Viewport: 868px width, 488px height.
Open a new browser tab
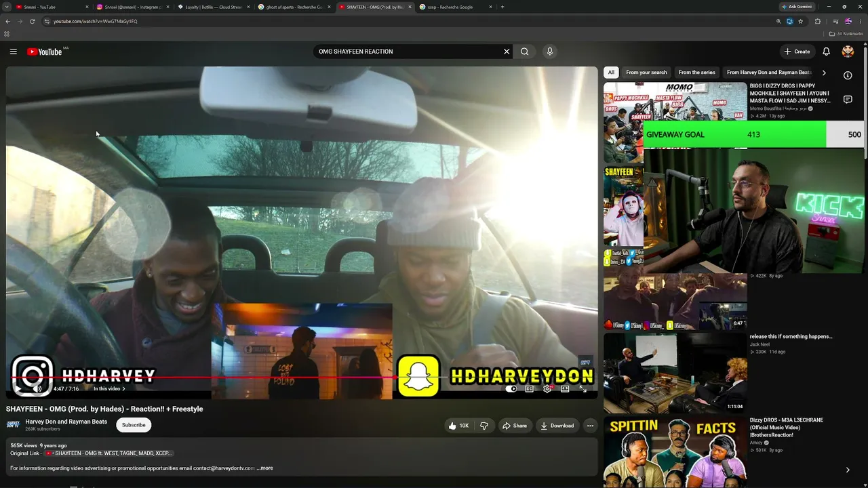tap(502, 7)
